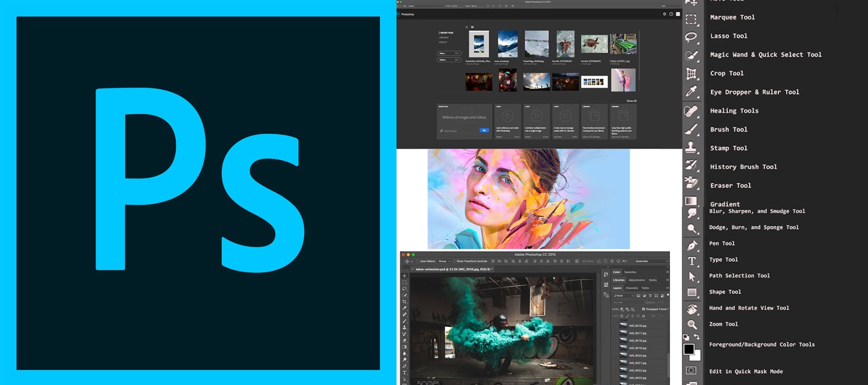Open the Kind filter dropdown in Layers
This screenshot has height=385, width=868.
coord(623,296)
